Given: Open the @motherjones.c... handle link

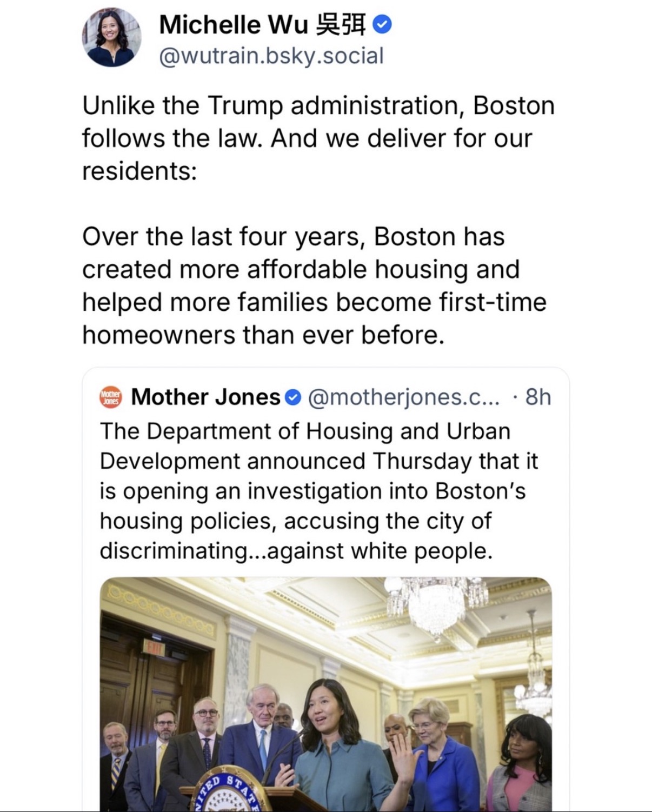Looking at the screenshot, I should pyautogui.click(x=404, y=397).
